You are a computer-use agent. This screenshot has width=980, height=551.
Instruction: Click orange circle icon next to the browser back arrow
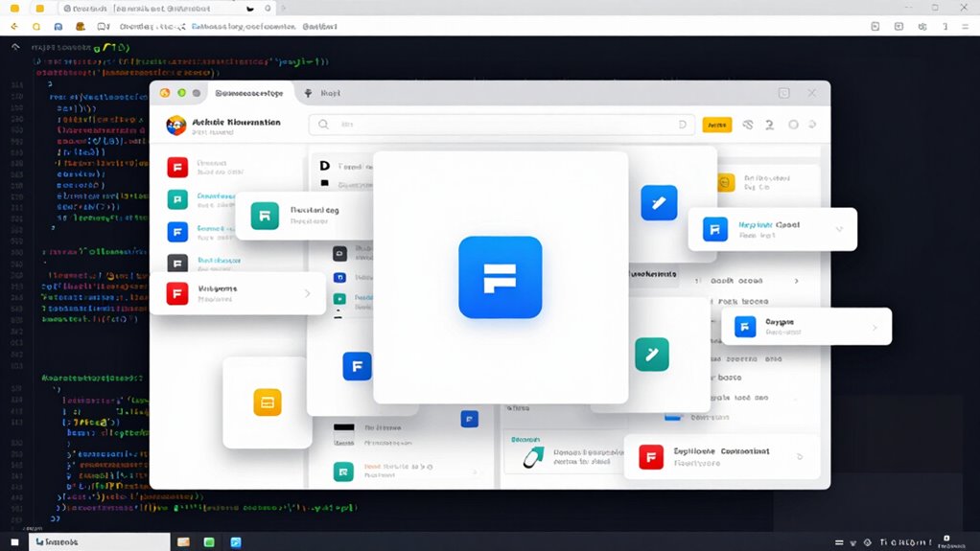pos(36,26)
